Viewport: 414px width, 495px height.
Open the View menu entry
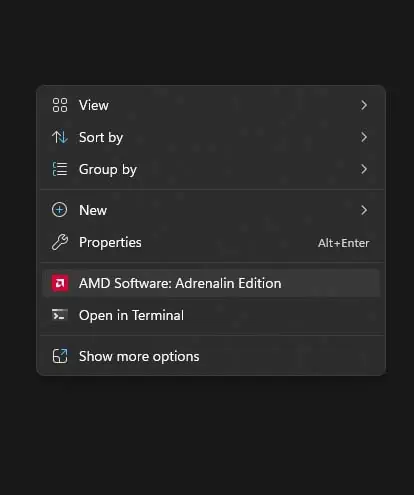pyautogui.click(x=211, y=105)
